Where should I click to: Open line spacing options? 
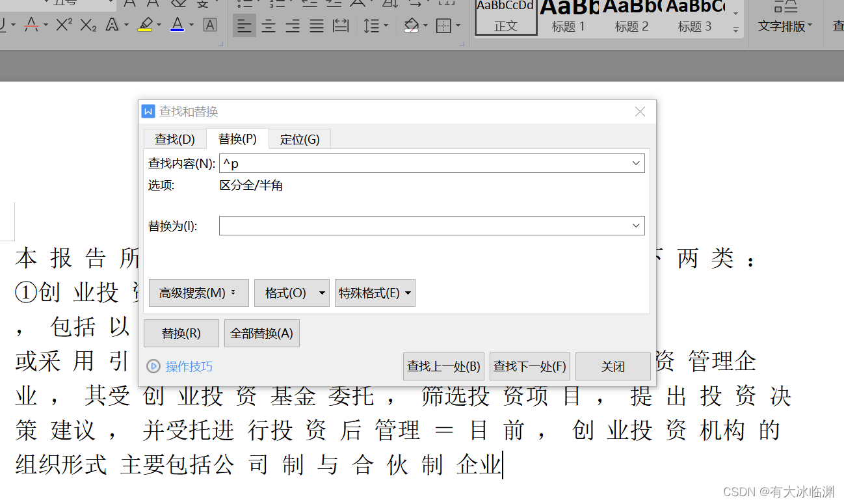(371, 26)
